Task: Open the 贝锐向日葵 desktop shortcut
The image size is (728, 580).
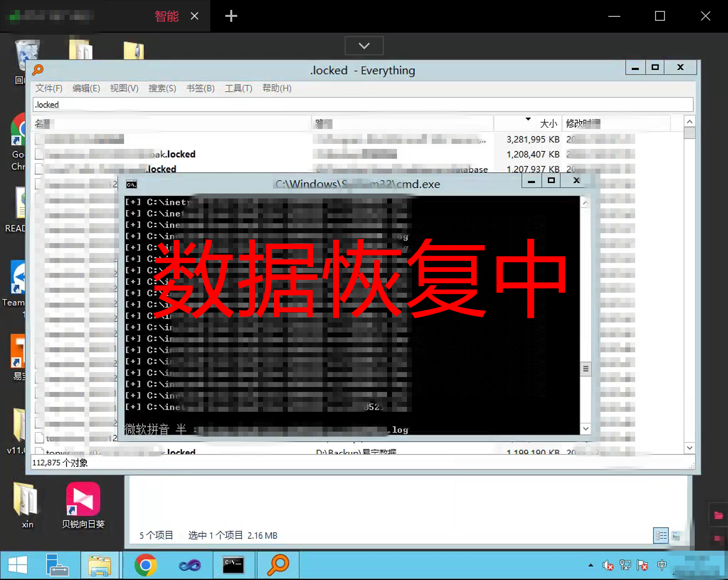Action: click(83, 505)
